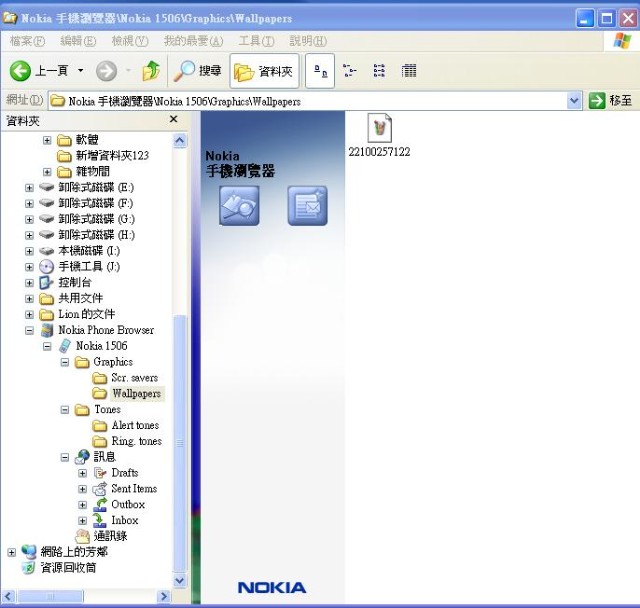Select the Nokia 1506 phone icon in the tree

(x=65, y=346)
